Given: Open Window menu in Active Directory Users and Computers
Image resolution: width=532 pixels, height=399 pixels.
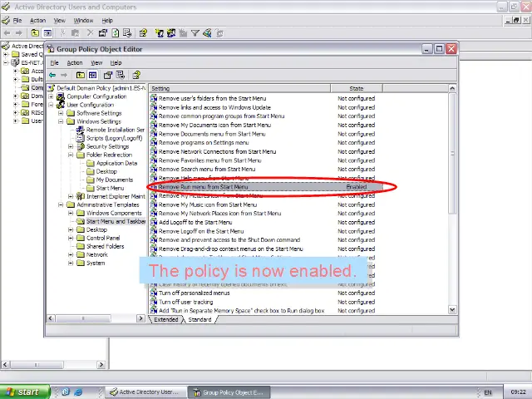Looking at the screenshot, I should point(83,20).
